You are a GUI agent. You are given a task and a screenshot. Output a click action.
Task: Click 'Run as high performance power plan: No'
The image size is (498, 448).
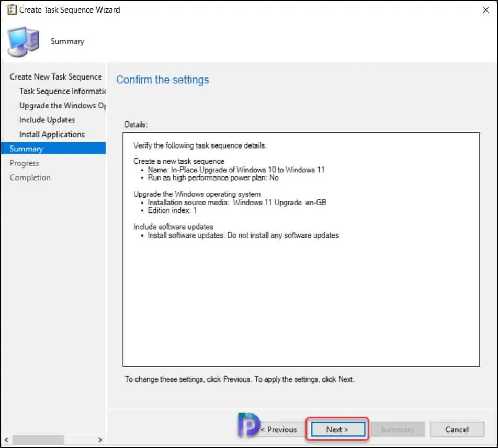tap(213, 177)
